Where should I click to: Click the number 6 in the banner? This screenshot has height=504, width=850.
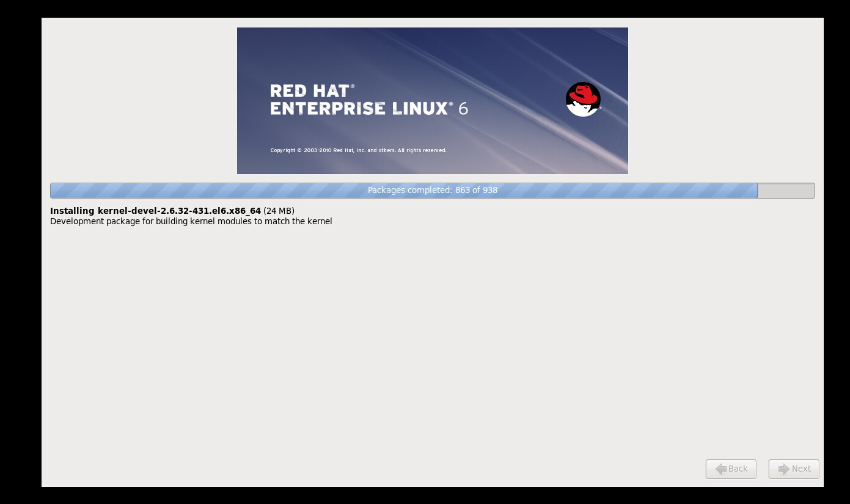(463, 109)
